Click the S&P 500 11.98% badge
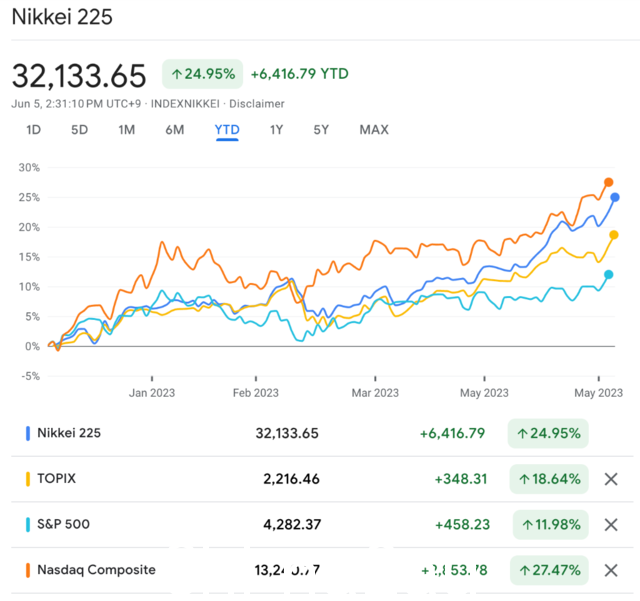 coord(551,525)
